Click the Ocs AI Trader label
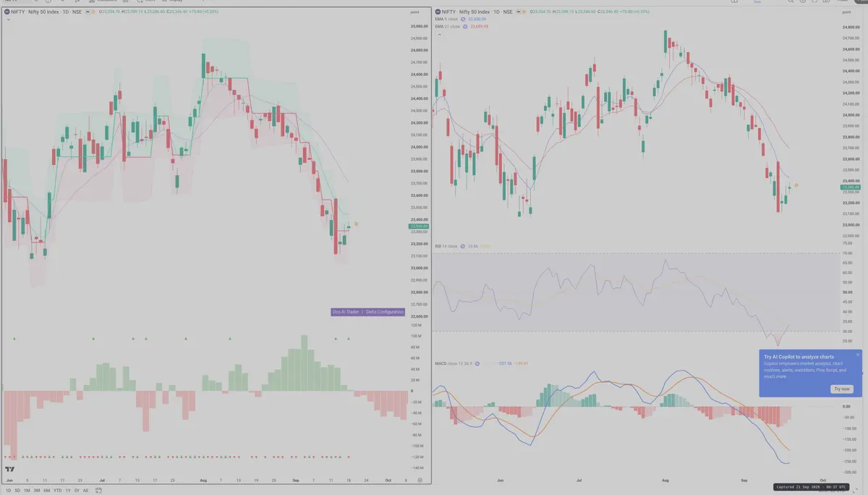This screenshot has height=495, width=868. (346, 312)
